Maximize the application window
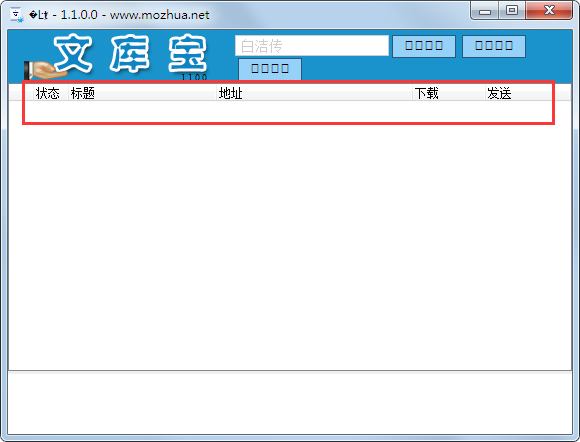This screenshot has height=442, width=580. tap(512, 10)
